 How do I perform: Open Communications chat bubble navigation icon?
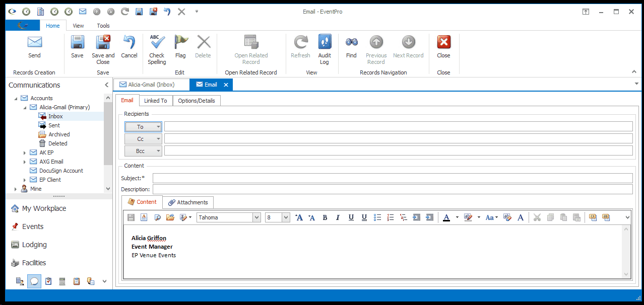click(x=34, y=281)
